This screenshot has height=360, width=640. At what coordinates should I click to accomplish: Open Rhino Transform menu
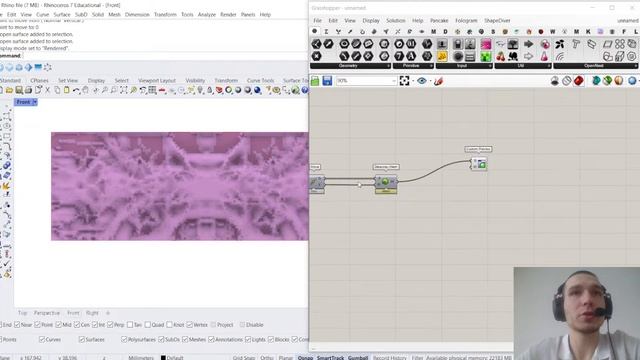[165, 14]
